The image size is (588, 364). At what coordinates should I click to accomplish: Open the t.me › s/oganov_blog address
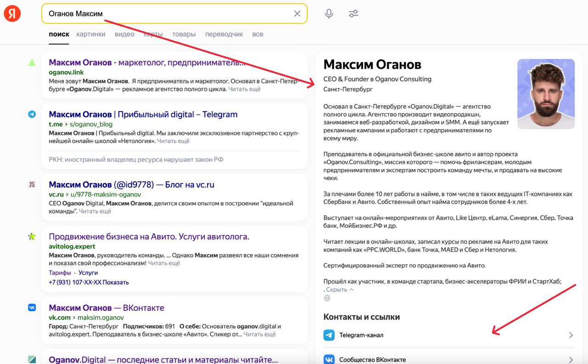point(80,124)
